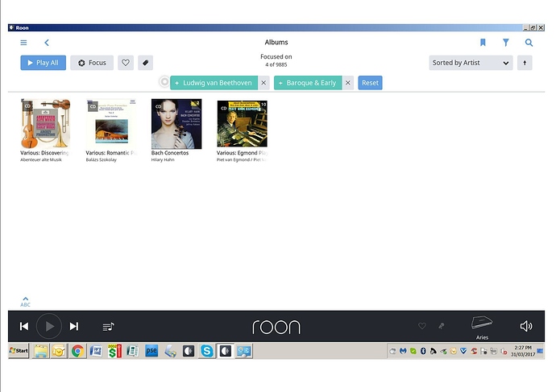Open Microsoft Word from taskbar
556x392 pixels.
point(96,351)
